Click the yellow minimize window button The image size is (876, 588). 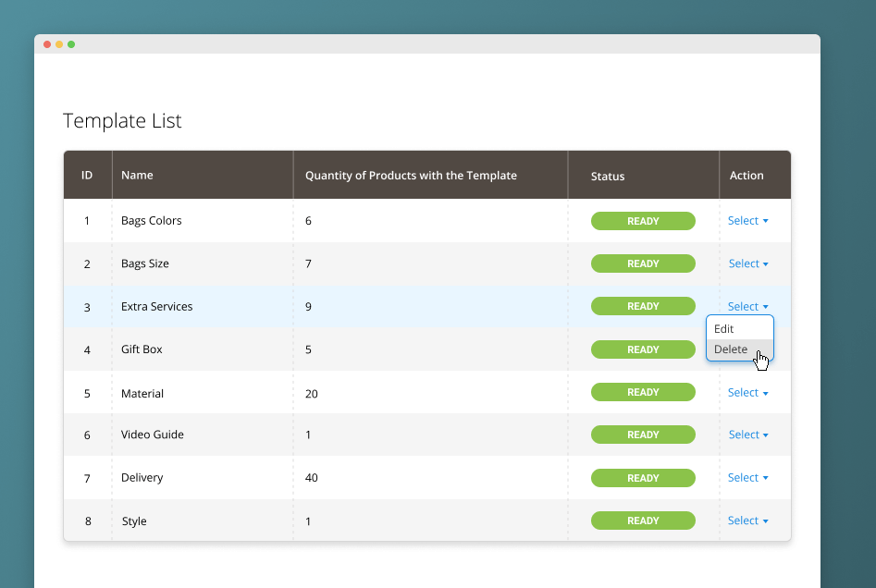pyautogui.click(x=59, y=44)
